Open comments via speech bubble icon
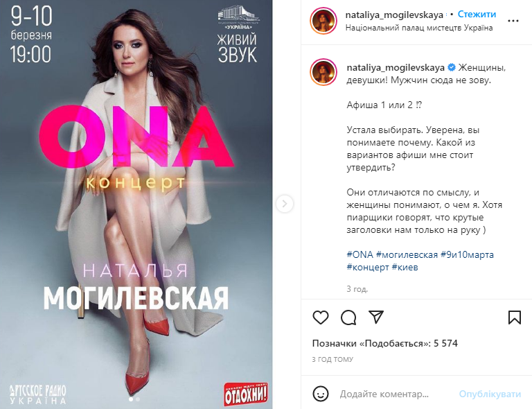The height and width of the screenshot is (409, 532). (348, 317)
